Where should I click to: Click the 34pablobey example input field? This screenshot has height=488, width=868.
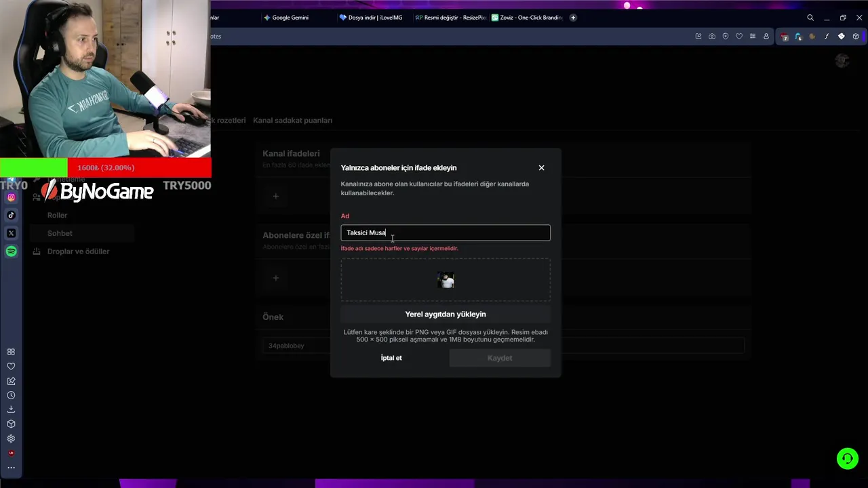[x=503, y=346]
